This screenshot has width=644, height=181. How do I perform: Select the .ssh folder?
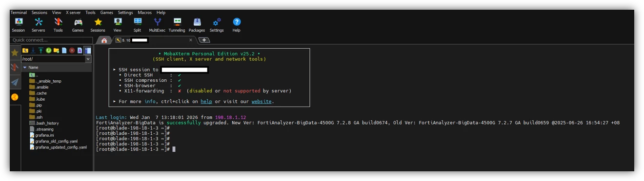pos(36,117)
